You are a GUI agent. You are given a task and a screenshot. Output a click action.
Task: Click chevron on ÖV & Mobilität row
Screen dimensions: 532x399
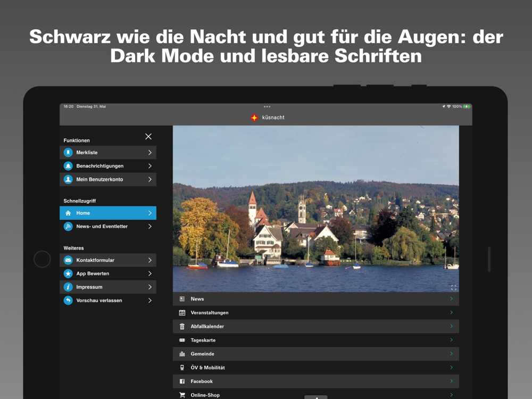451,367
